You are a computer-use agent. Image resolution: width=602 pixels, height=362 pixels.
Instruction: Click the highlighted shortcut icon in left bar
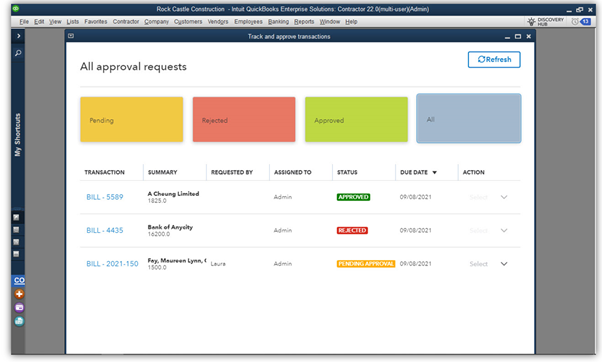coord(16,218)
